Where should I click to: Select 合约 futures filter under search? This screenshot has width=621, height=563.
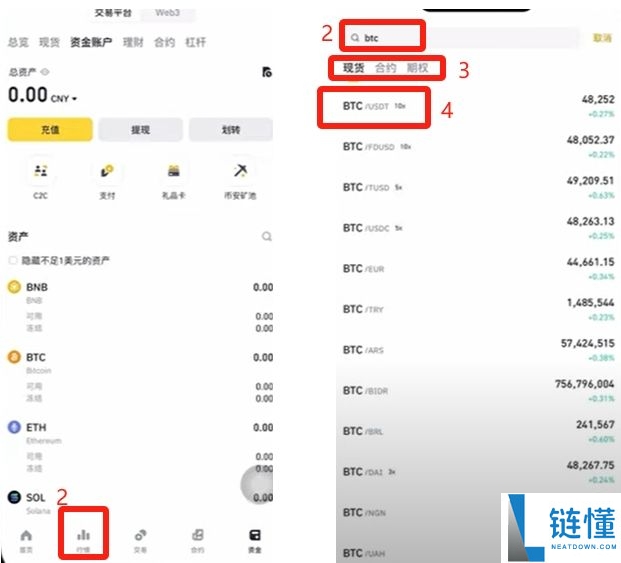[x=386, y=68]
